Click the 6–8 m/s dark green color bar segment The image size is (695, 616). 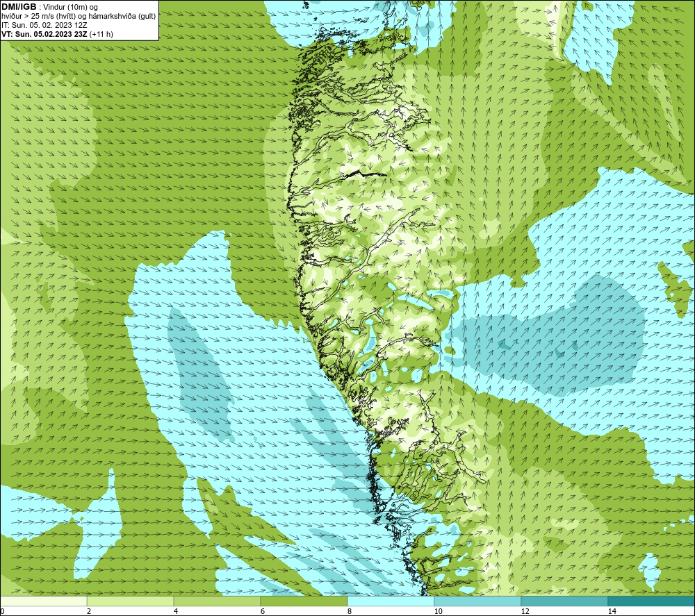coord(304,601)
